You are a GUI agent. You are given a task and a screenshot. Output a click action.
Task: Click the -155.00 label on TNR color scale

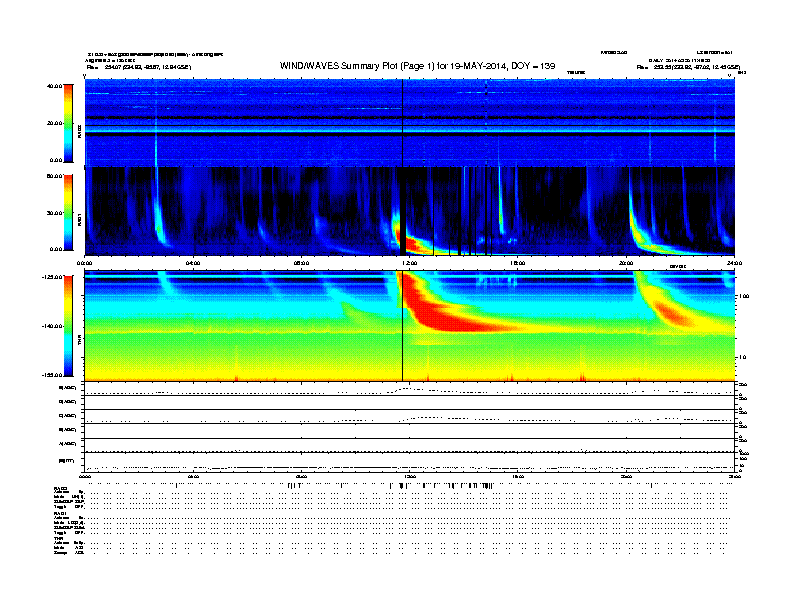click(53, 375)
